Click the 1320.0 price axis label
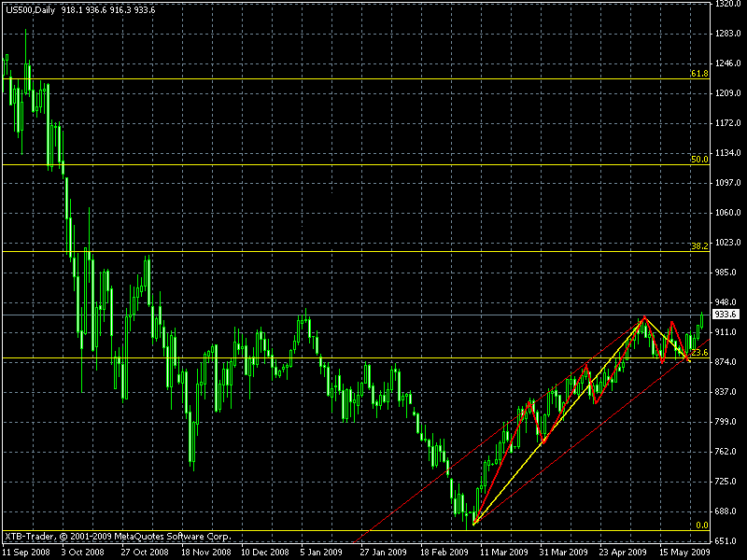 point(728,4)
